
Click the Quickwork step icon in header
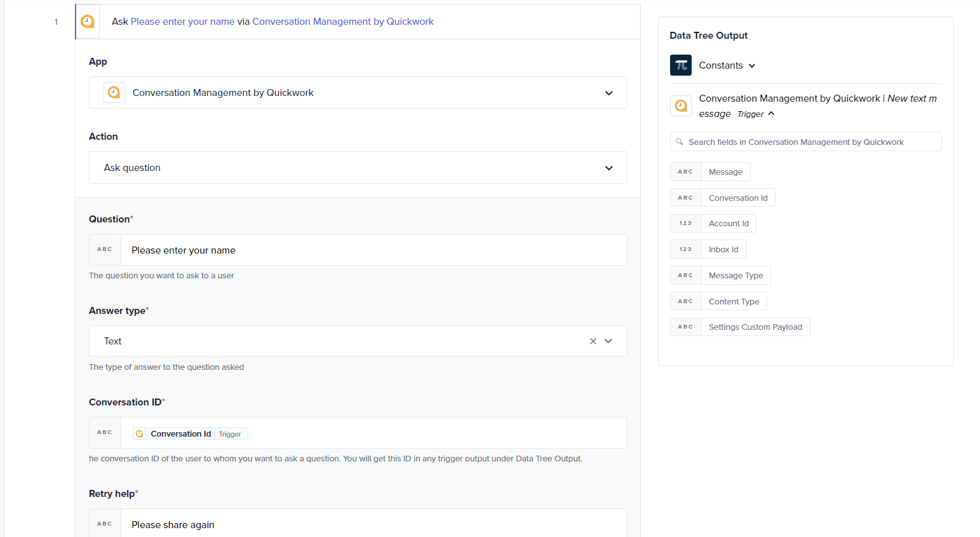pos(88,22)
